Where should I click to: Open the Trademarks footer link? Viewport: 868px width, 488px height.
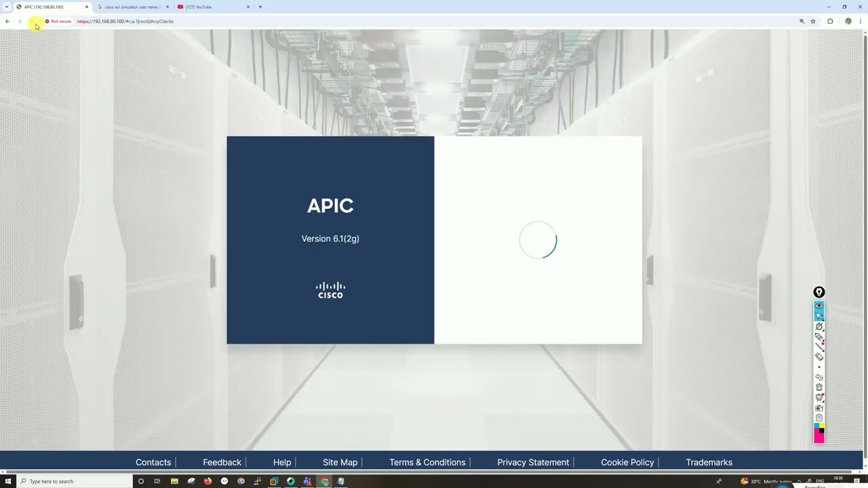(x=709, y=462)
